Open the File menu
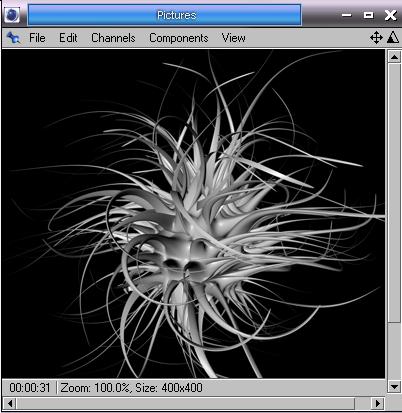The height and width of the screenshot is (413, 402). coord(37,38)
